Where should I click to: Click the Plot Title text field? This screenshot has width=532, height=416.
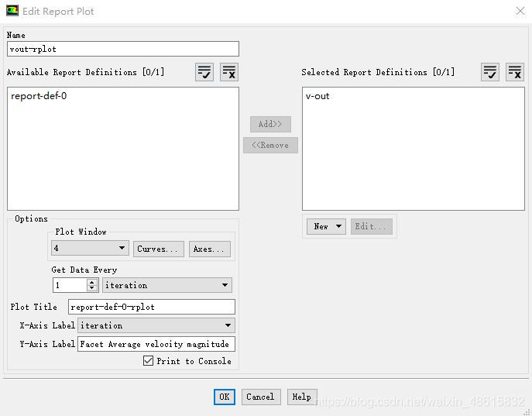(151, 307)
